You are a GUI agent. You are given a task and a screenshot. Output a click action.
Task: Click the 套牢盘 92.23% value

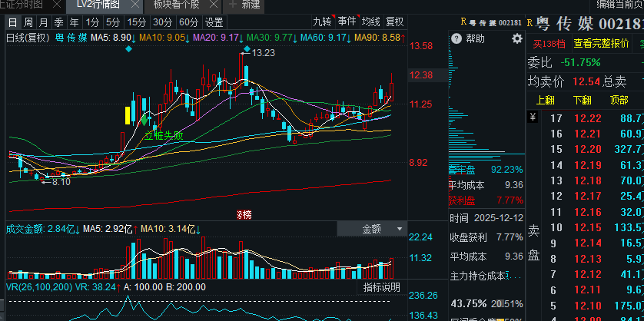[x=506, y=170]
